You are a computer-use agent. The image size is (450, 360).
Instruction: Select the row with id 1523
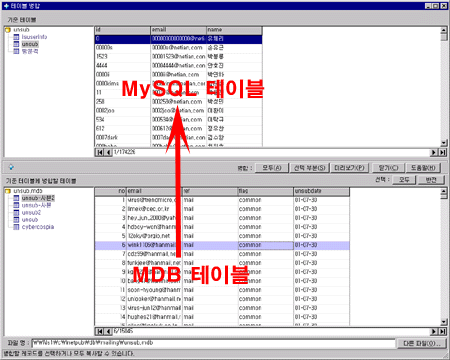point(178,57)
